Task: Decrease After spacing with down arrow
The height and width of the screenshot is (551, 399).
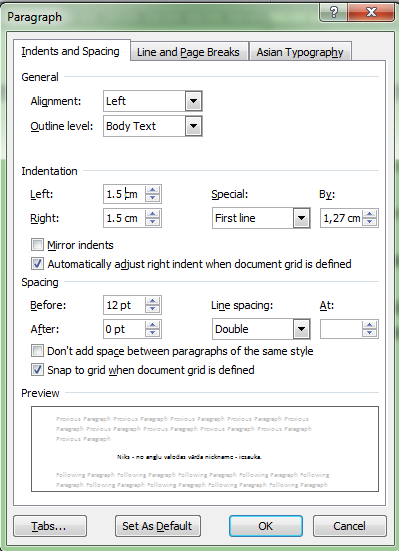Action: point(153,333)
